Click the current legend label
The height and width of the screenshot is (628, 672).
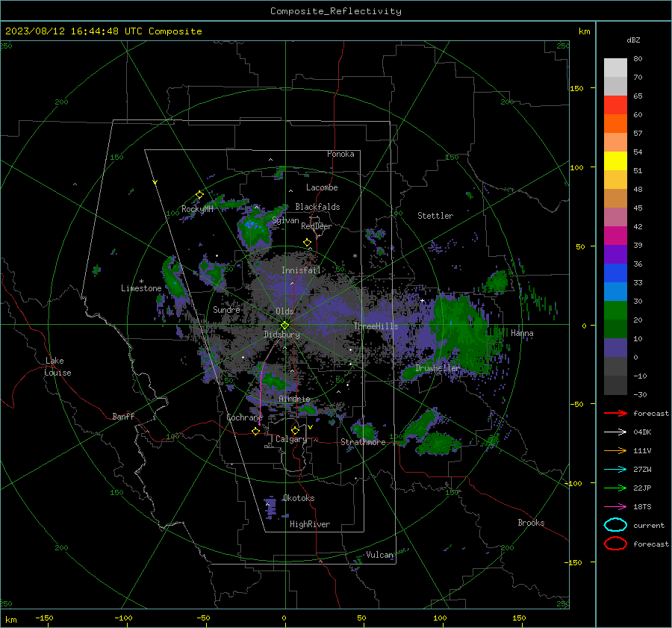point(649,526)
